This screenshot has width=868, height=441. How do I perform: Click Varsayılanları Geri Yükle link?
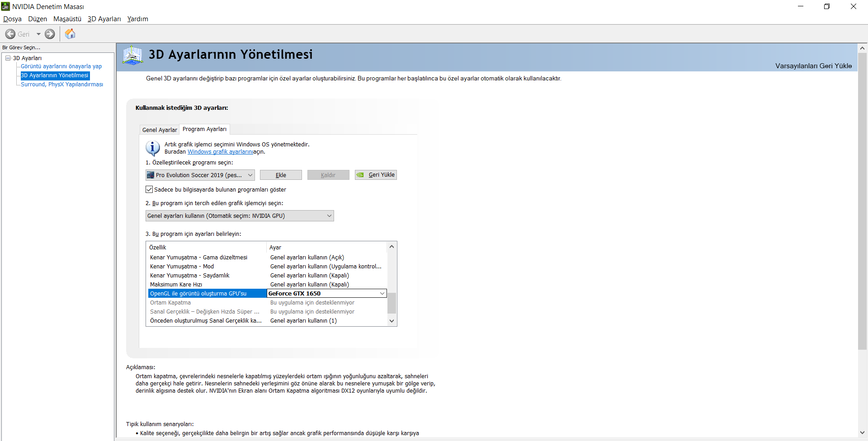click(813, 66)
